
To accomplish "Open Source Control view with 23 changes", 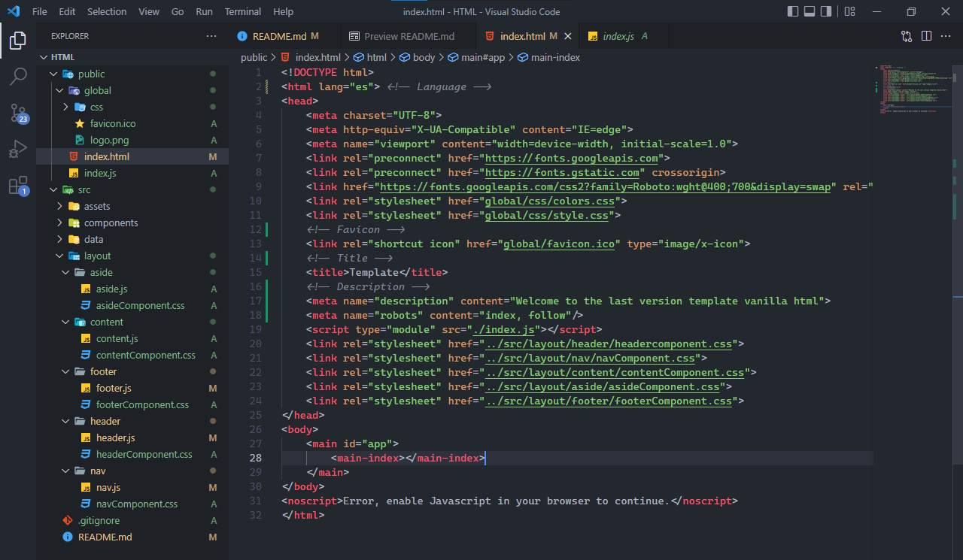I will 18,113.
